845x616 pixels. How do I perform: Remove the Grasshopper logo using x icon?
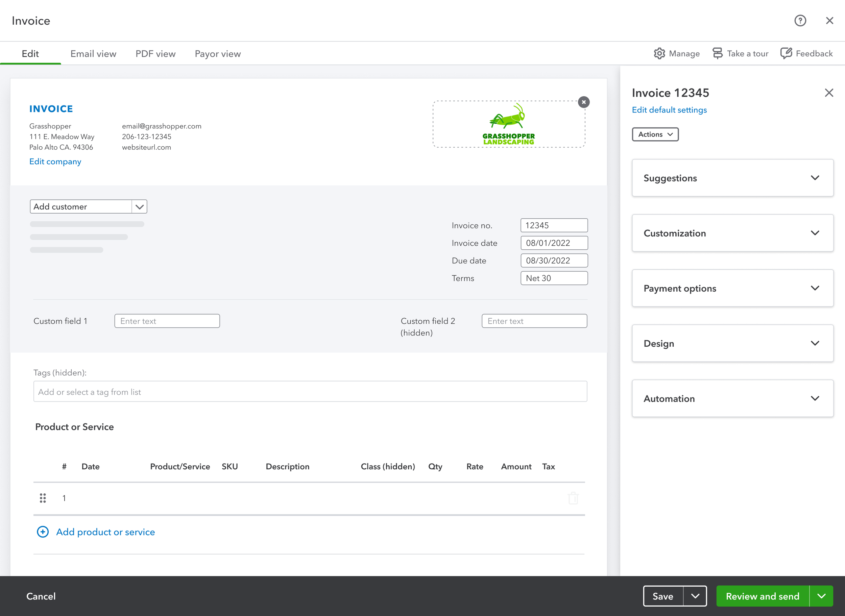[x=584, y=102]
